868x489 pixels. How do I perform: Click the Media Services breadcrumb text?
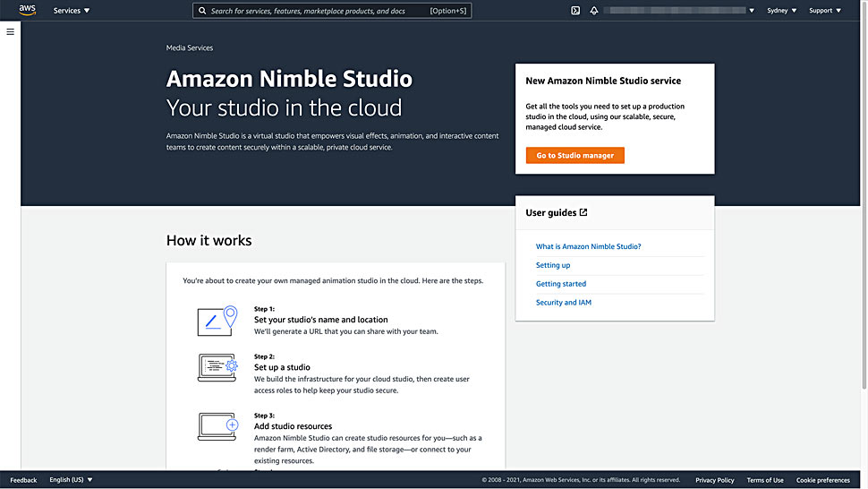pos(190,48)
